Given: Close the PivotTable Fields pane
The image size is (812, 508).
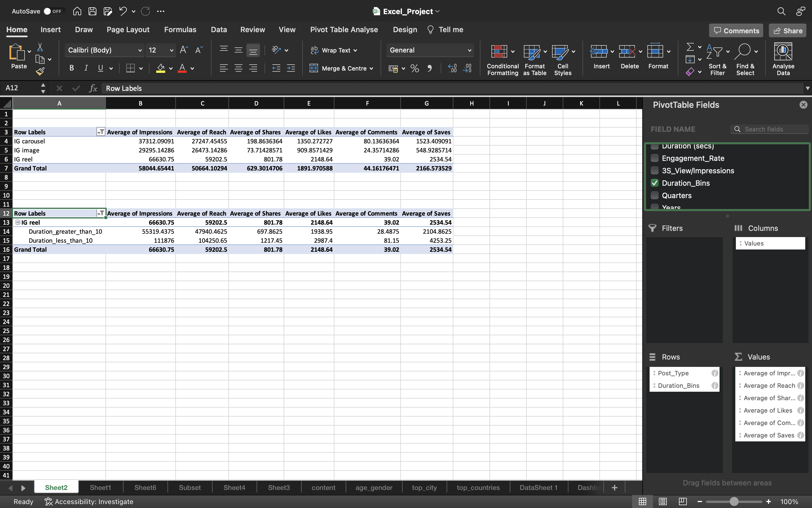Looking at the screenshot, I should [803, 105].
